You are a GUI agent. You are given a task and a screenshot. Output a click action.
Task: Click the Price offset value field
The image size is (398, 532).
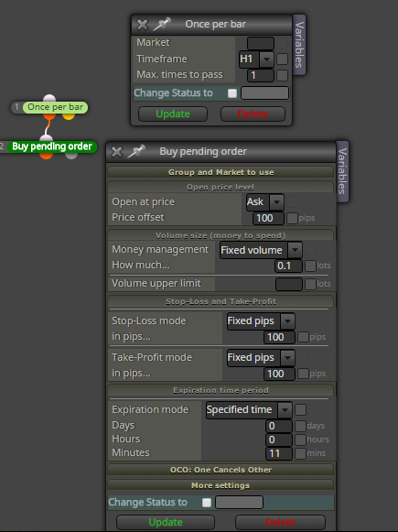pos(268,218)
